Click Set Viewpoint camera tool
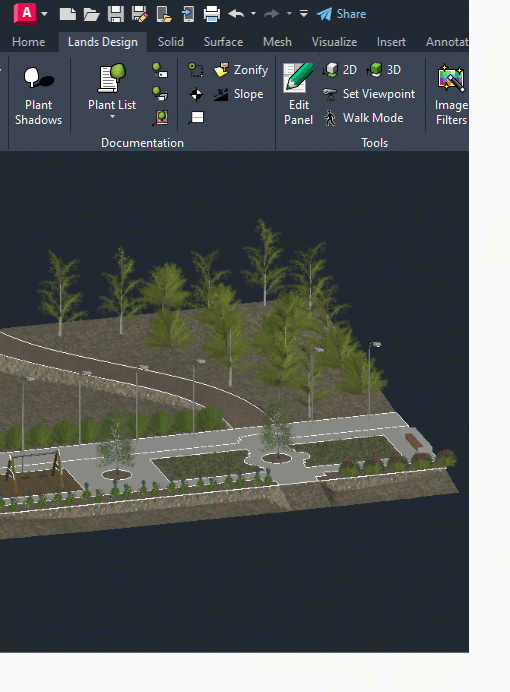The width and height of the screenshot is (510, 692). click(x=369, y=94)
